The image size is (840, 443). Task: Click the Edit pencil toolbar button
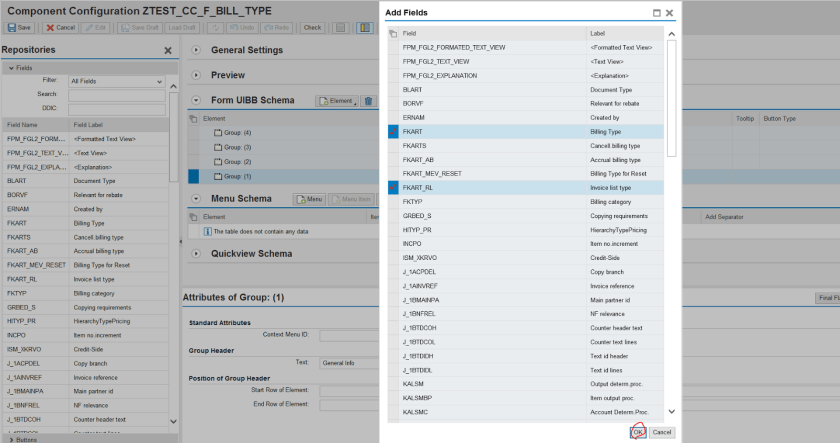(96, 28)
